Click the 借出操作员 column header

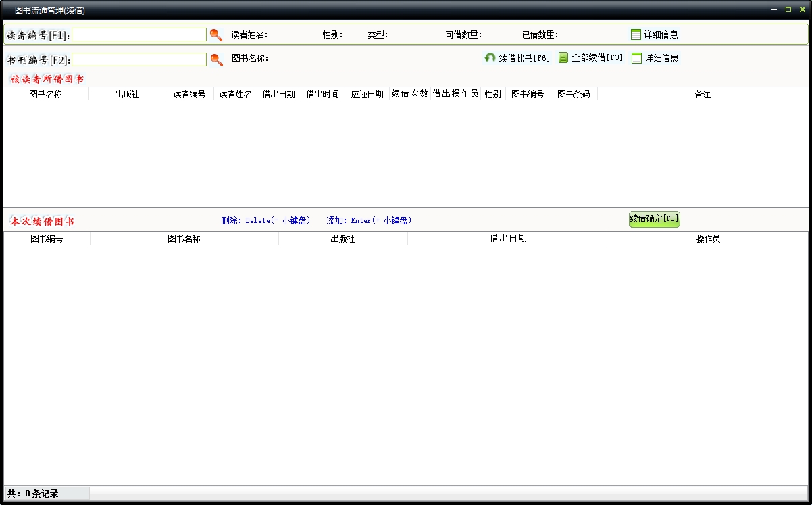(x=455, y=94)
